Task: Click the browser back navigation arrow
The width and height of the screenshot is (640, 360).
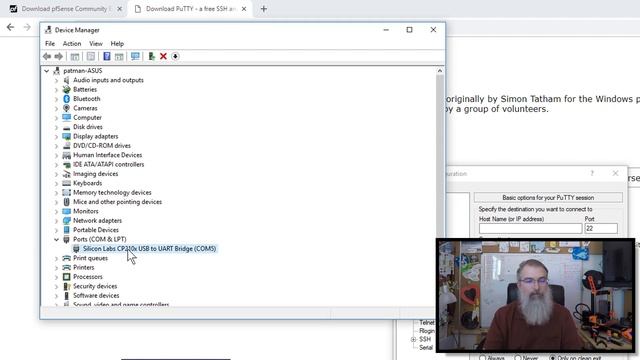Action: (x=11, y=27)
